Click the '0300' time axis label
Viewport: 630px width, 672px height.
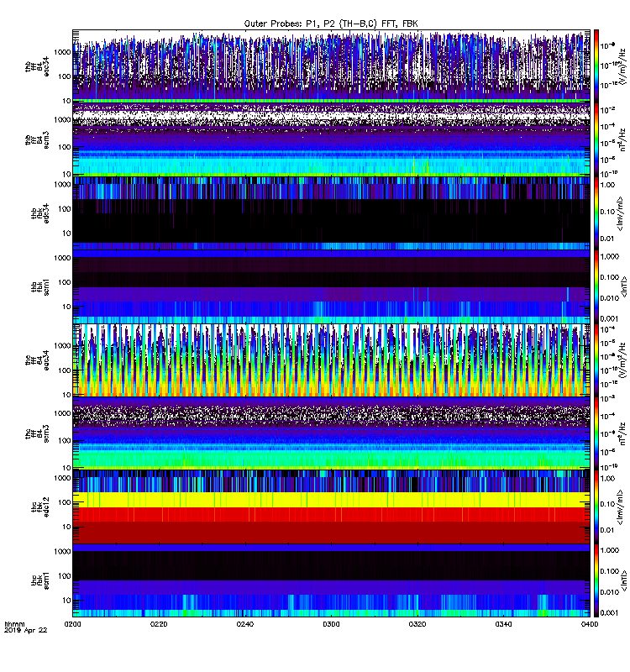click(x=331, y=624)
